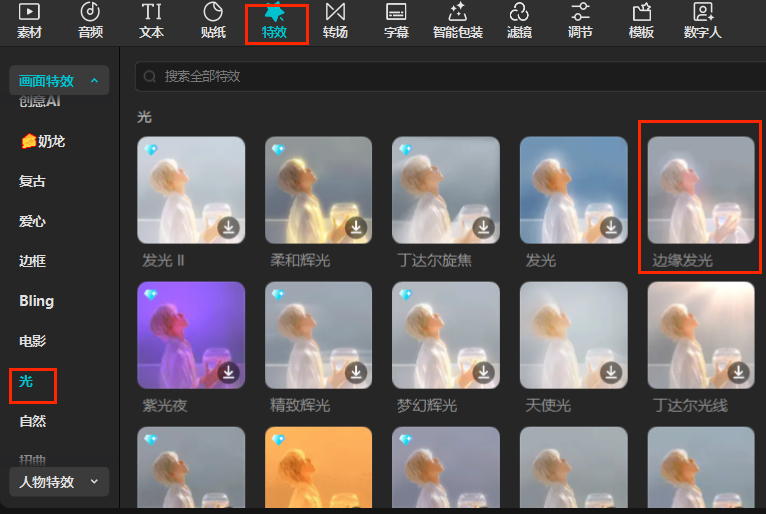The height and width of the screenshot is (514, 766).
Task: Select the 天使光 effect thumbnail
Action: 573,335
